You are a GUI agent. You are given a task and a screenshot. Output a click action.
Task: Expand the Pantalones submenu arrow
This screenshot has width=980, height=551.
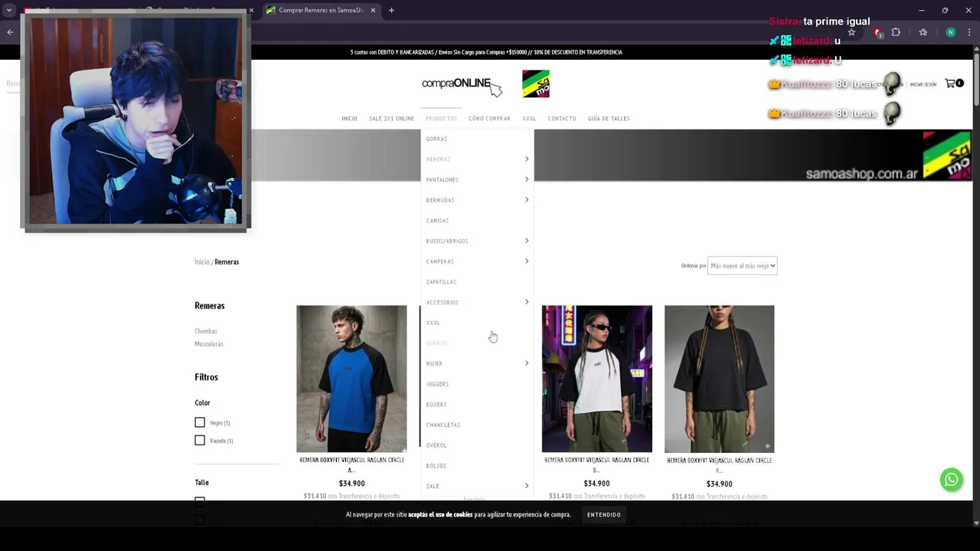tap(527, 179)
